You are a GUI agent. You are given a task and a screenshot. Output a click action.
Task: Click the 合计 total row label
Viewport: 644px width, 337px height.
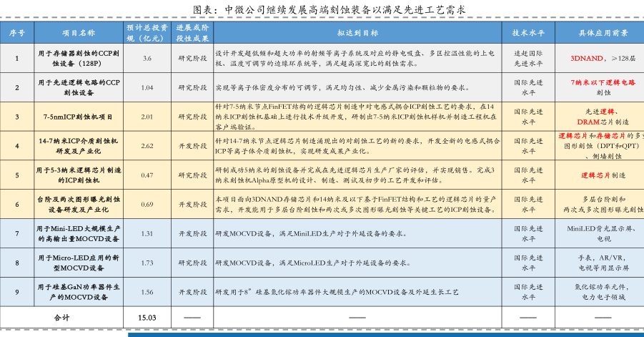click(x=62, y=317)
